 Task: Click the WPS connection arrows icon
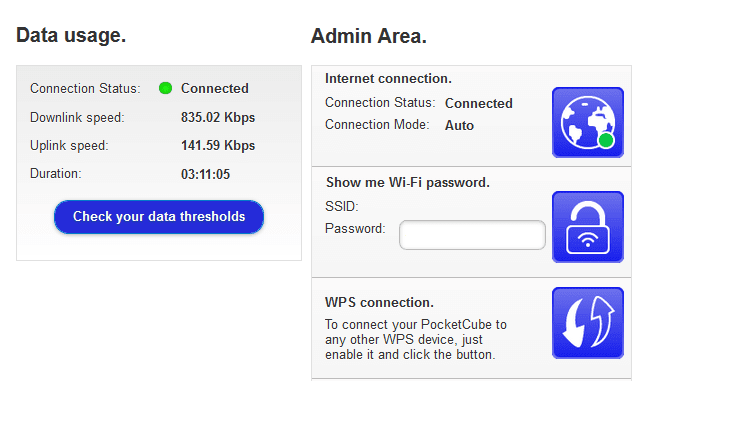pyautogui.click(x=587, y=323)
